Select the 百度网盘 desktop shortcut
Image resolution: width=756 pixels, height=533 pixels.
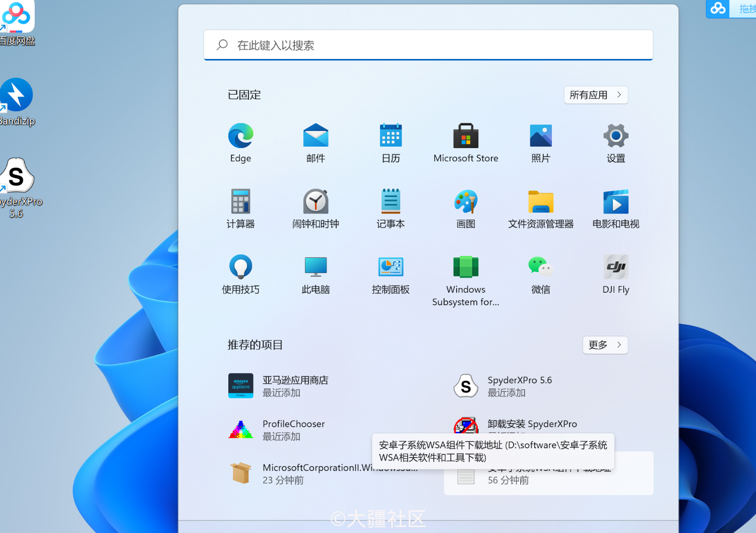click(16, 23)
